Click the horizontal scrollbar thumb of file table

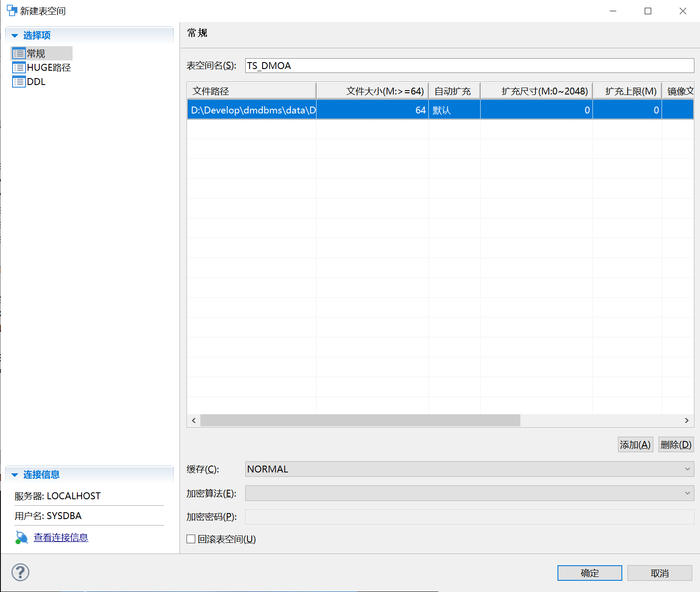coord(360,420)
